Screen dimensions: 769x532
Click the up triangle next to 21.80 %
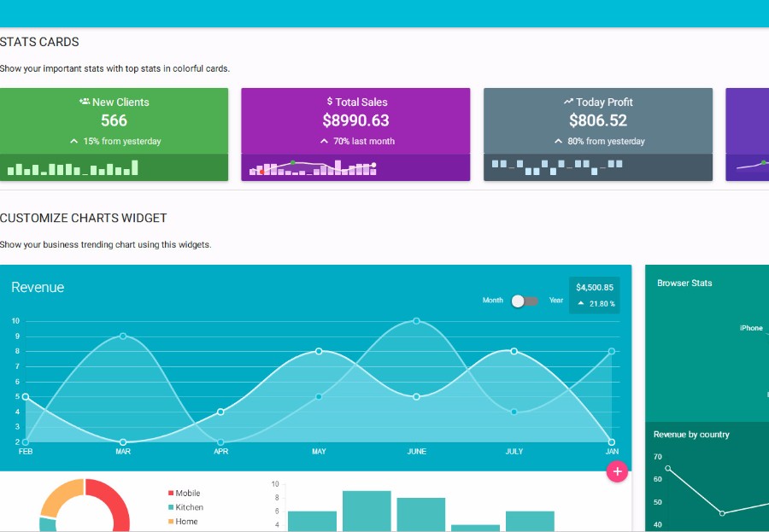tap(581, 303)
